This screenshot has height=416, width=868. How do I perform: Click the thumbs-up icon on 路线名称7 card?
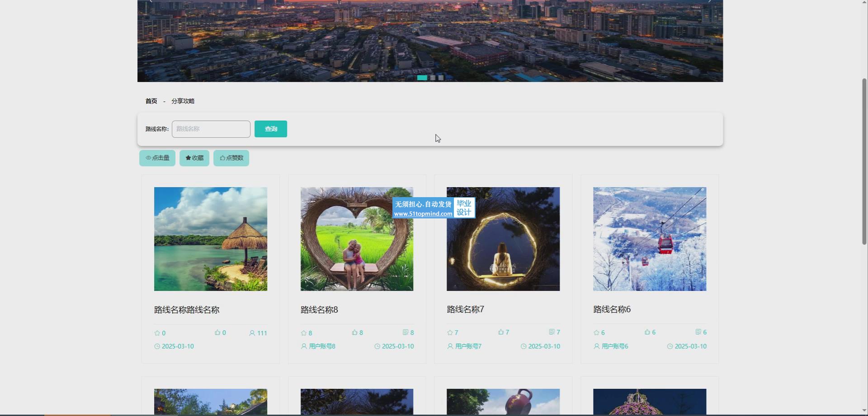click(501, 332)
